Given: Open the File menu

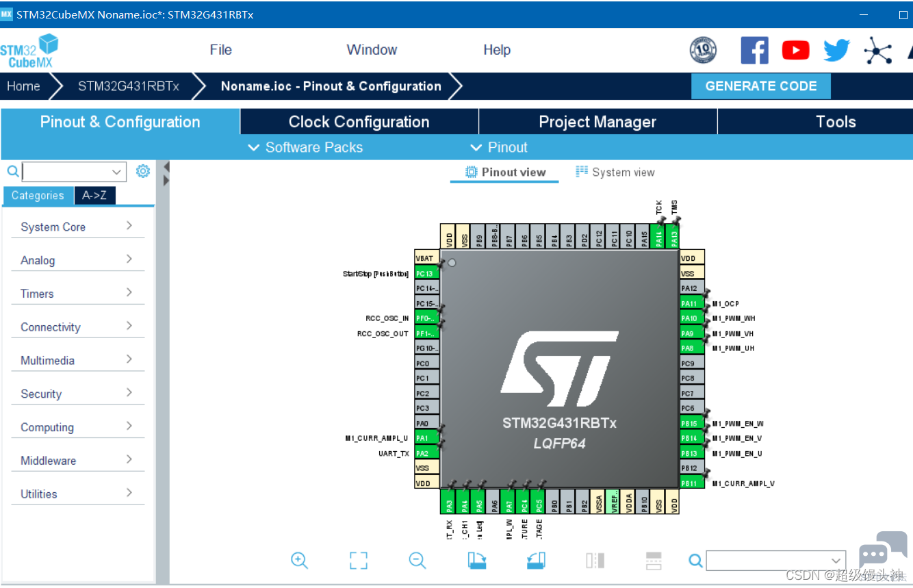Looking at the screenshot, I should pos(220,50).
